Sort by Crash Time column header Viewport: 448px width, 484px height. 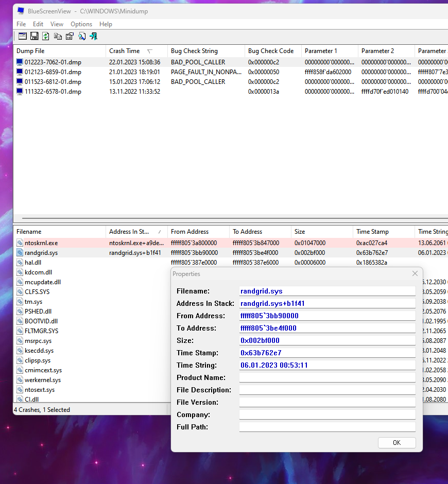click(x=136, y=51)
